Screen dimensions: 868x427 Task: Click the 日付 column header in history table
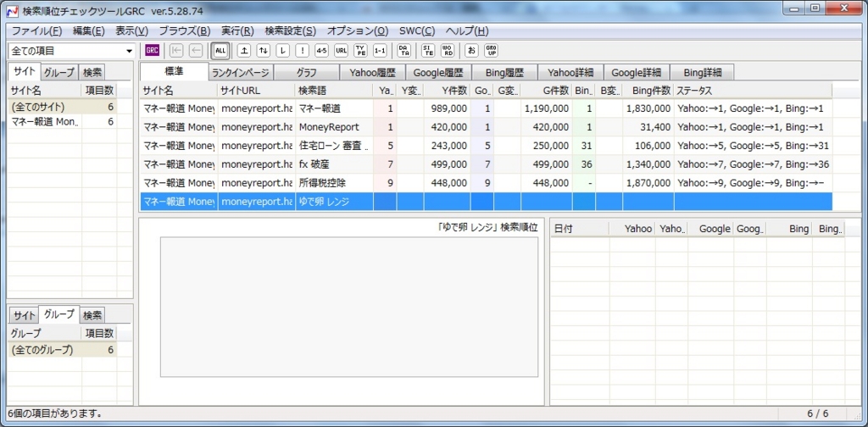coord(580,229)
